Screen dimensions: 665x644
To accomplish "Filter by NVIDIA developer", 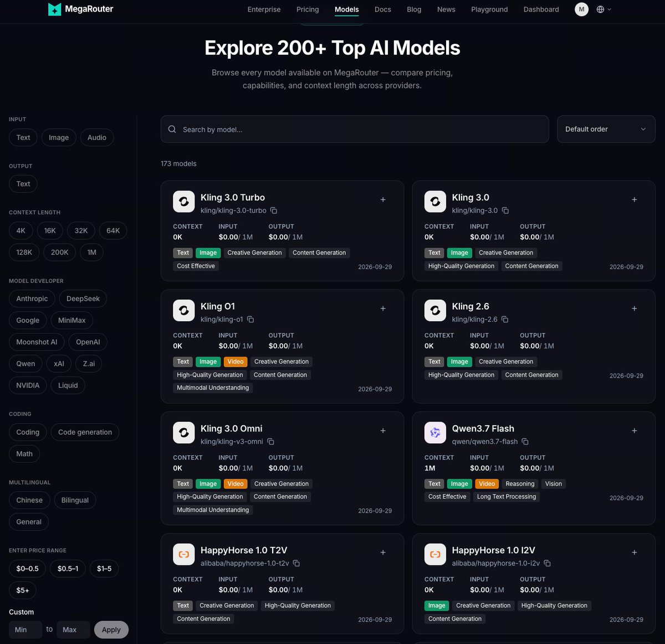I will tap(28, 385).
